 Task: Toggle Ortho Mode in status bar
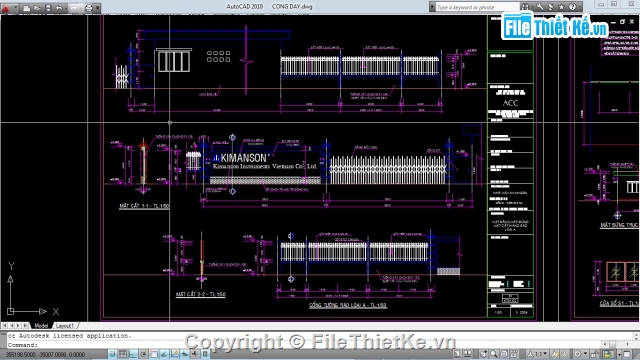[x=133, y=354]
